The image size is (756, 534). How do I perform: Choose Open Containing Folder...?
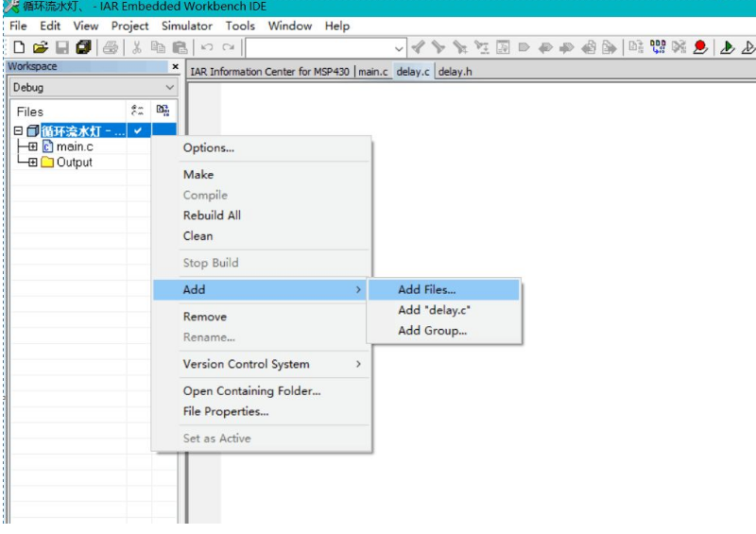coord(262,390)
